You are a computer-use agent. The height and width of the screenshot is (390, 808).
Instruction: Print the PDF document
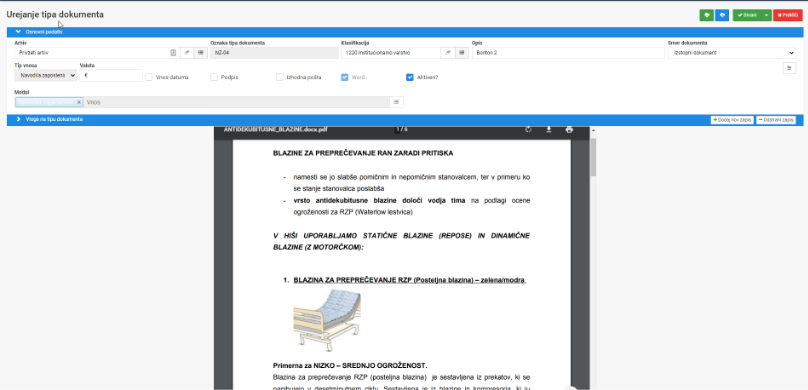(x=569, y=129)
